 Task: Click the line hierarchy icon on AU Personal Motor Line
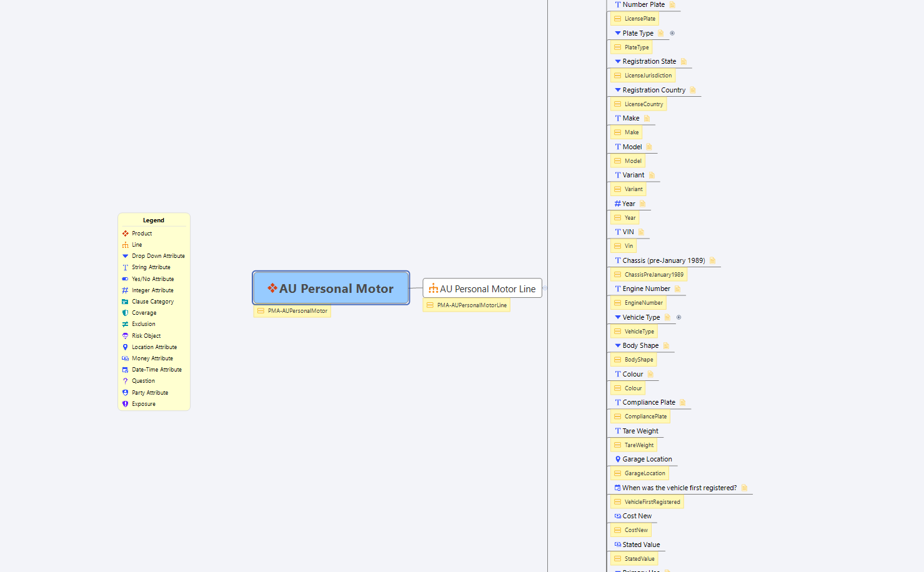[x=433, y=289]
